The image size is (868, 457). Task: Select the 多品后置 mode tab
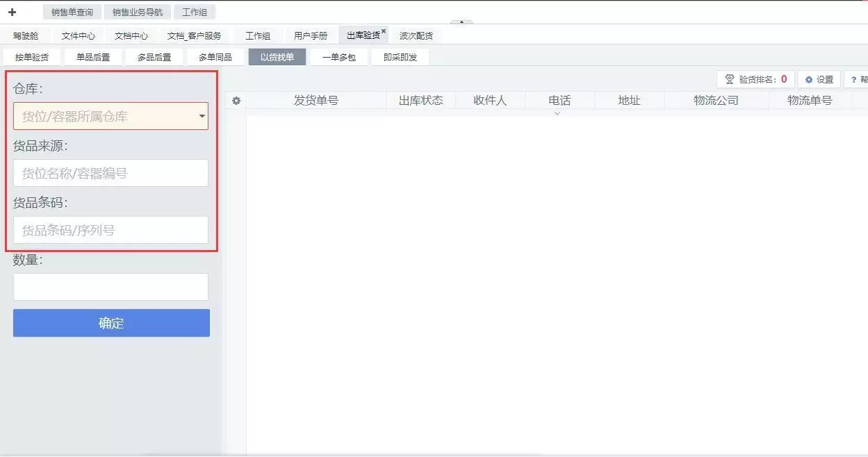tap(154, 57)
